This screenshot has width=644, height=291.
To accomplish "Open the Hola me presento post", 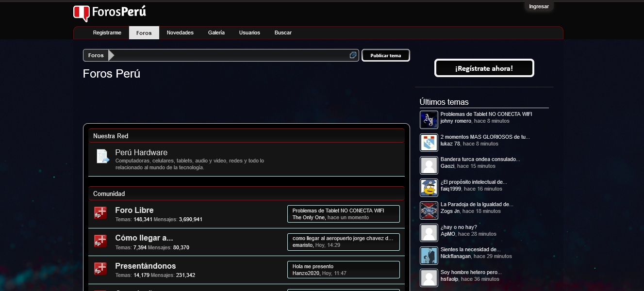I will (313, 266).
